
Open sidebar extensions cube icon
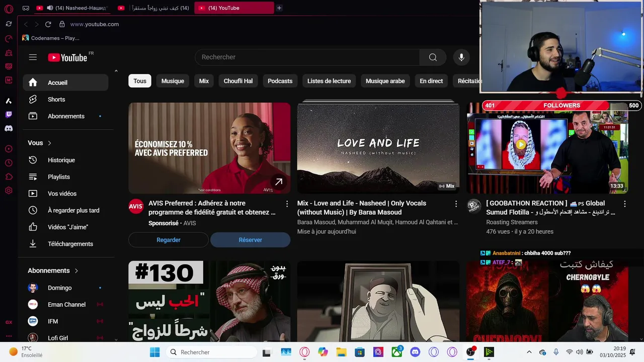pos(9,176)
